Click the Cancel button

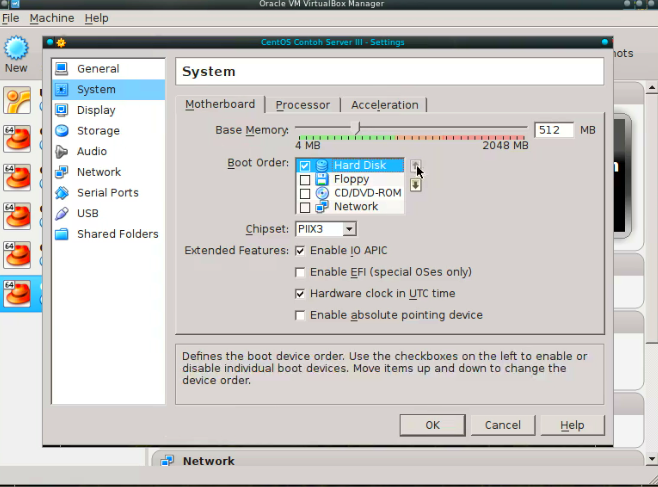[503, 425]
